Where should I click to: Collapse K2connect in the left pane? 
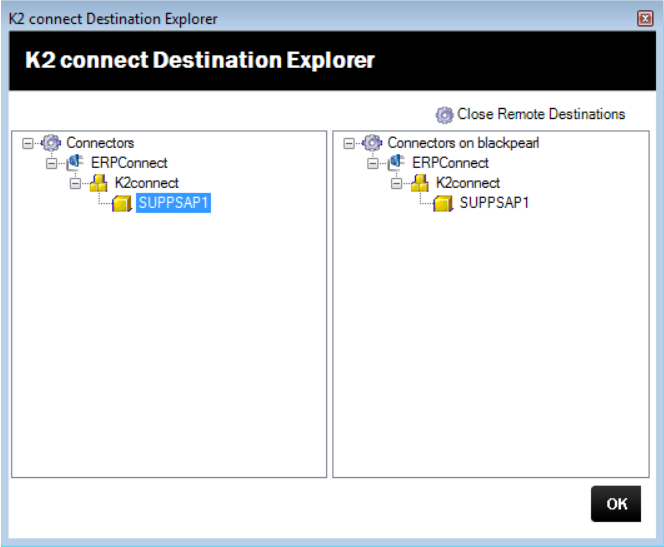75,183
